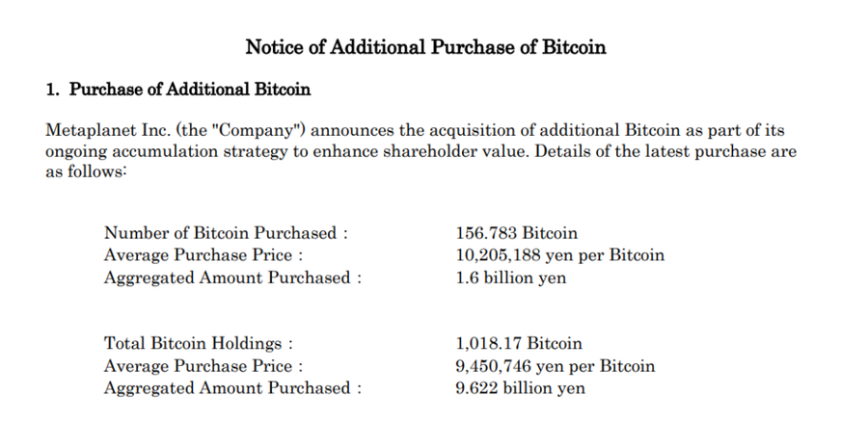This screenshot has width=868, height=422.
Task: Click the Aggregated Amount Purchased label beside 9.622 billion
Action: 233,388
